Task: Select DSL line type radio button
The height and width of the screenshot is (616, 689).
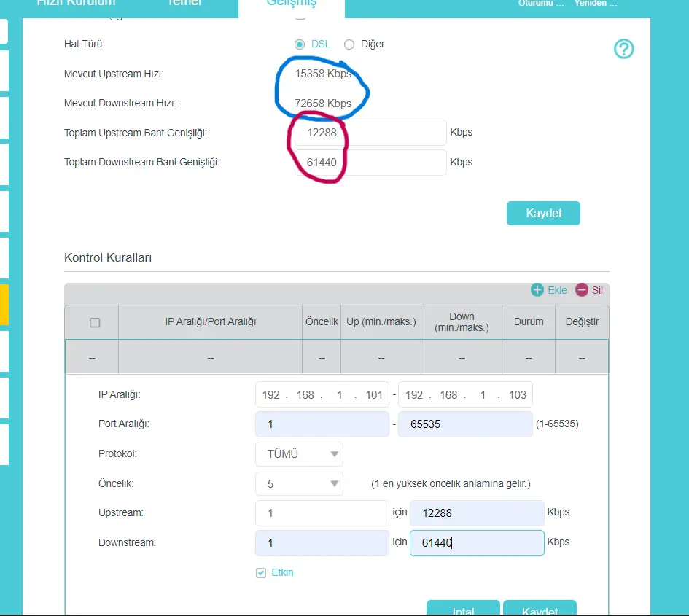Action: [x=300, y=44]
